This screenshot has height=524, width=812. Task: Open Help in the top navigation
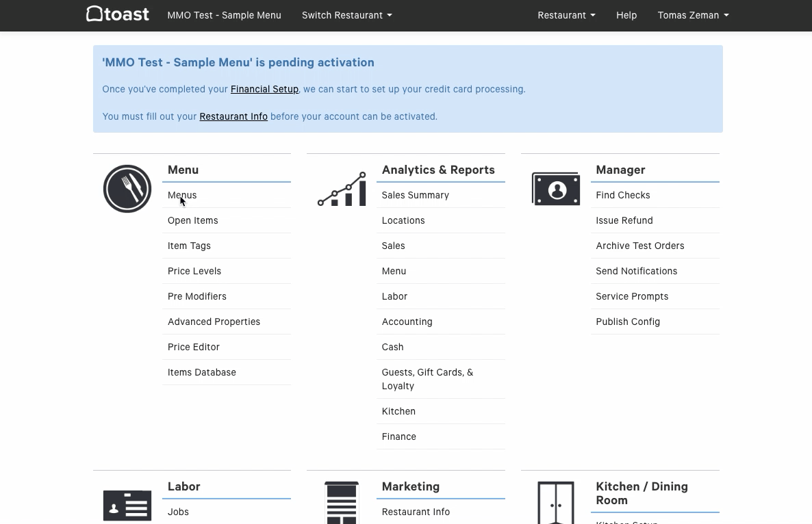(x=626, y=16)
